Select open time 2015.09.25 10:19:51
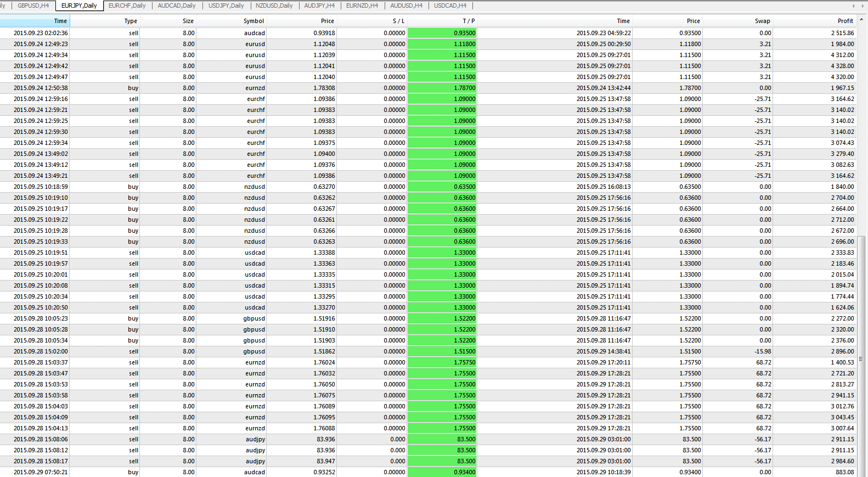This screenshot has height=477, width=868. coord(41,252)
